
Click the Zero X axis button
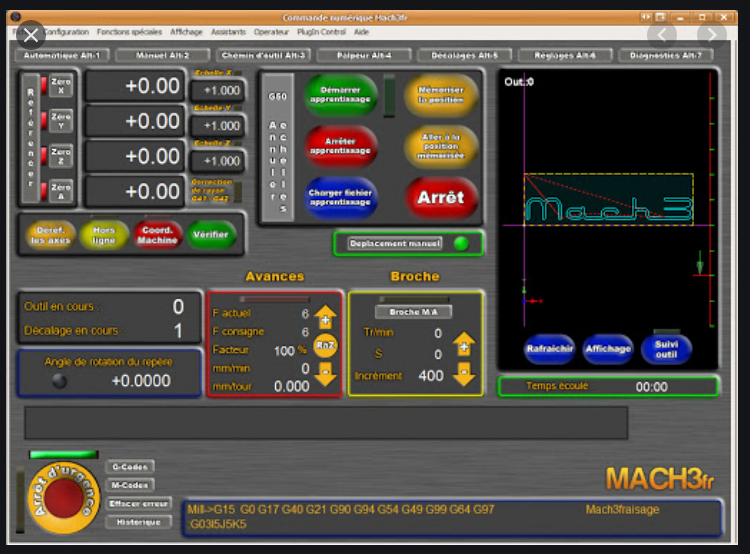[x=62, y=87]
